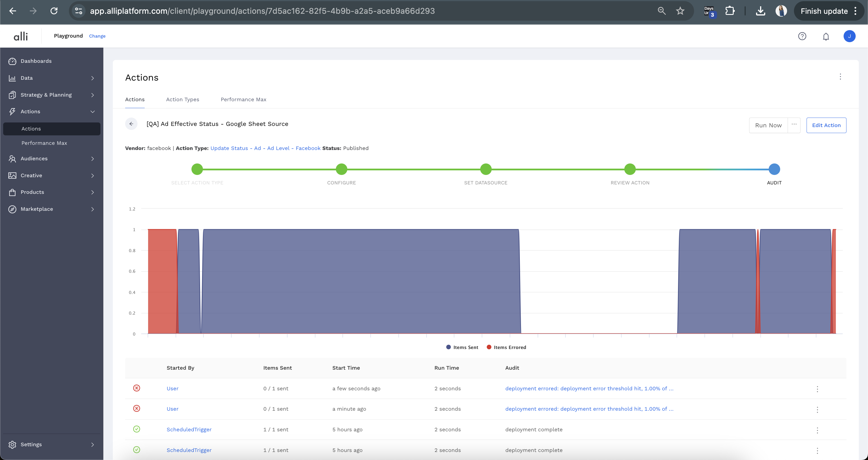Click the Edit Action button
The width and height of the screenshot is (868, 460).
(826, 125)
